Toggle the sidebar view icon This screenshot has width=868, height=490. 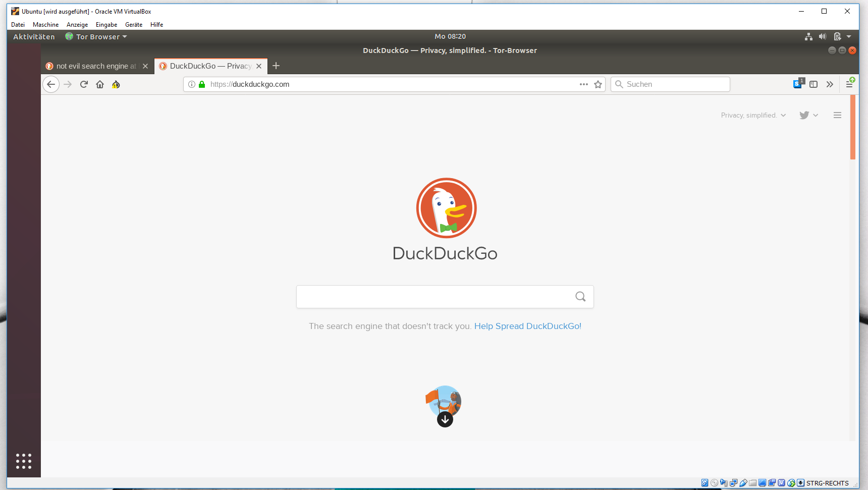813,84
